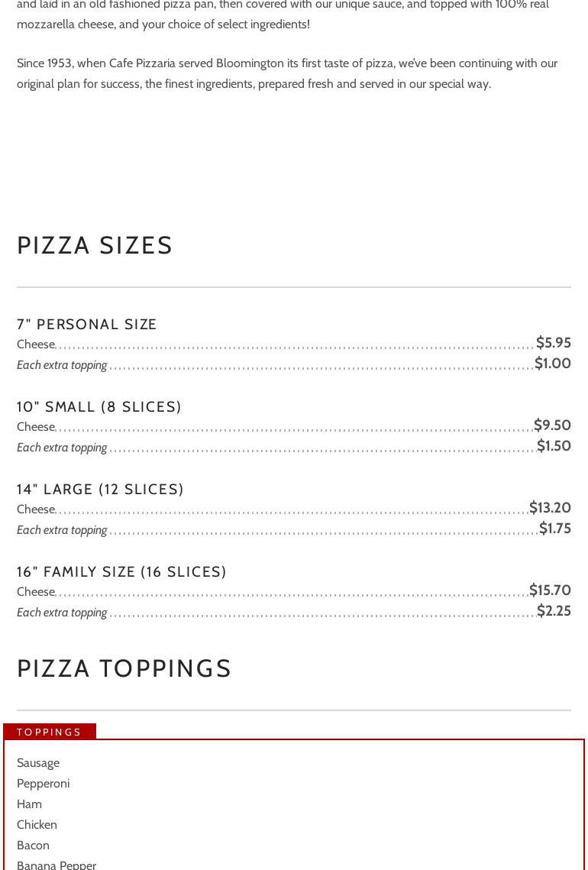588x870 pixels.
Task: Click the $15.70 family cheese price
Action: (x=550, y=590)
